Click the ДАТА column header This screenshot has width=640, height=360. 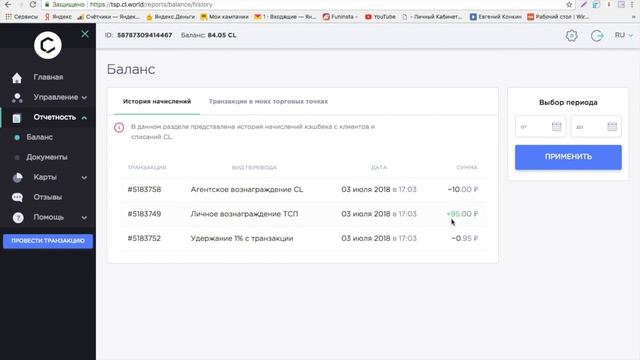coord(379,167)
